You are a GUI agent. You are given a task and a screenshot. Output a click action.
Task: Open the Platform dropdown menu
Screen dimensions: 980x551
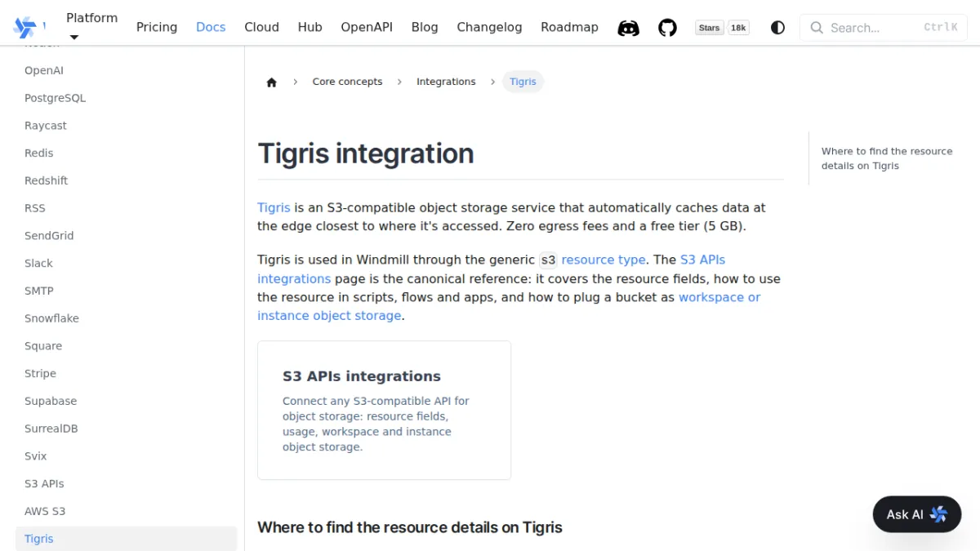[x=91, y=27]
